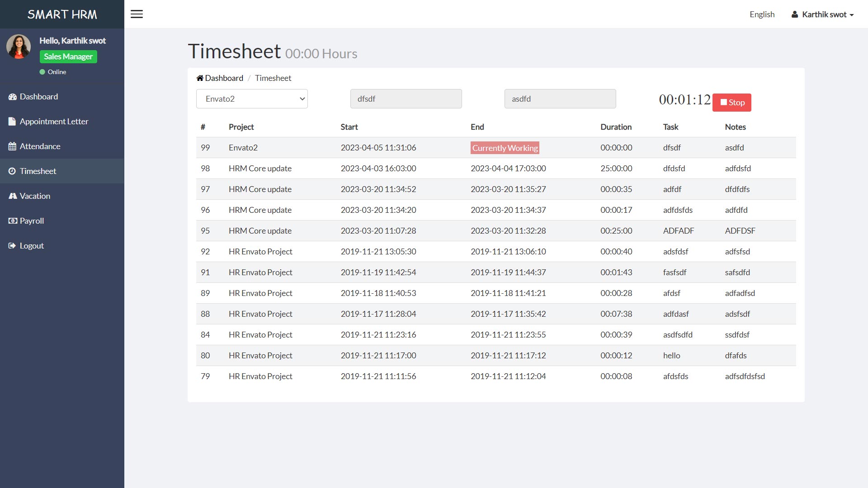This screenshot has width=868, height=488.
Task: Stop the running timer
Action: coord(731,103)
